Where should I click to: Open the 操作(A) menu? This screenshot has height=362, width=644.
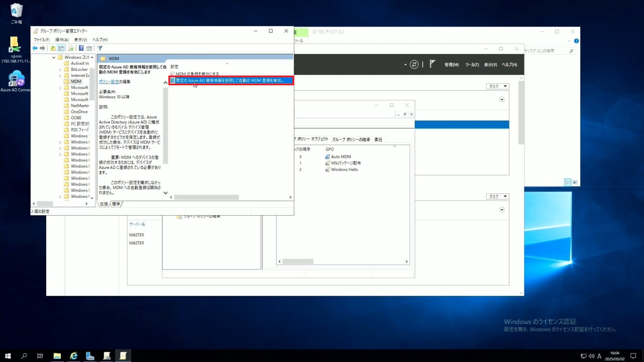coord(62,40)
